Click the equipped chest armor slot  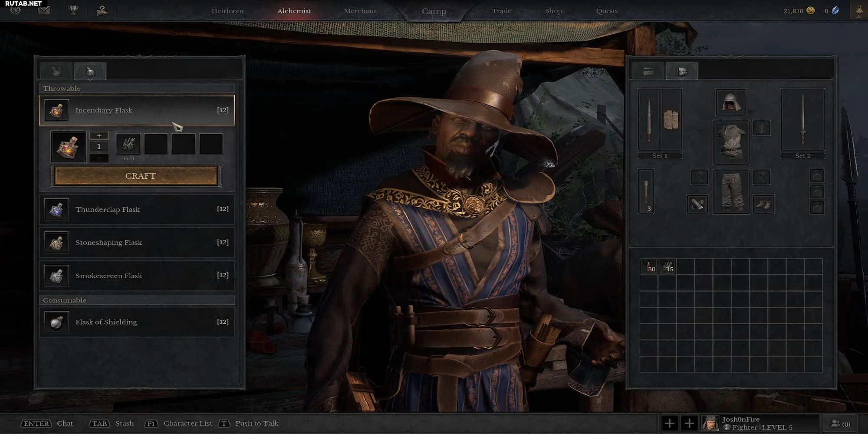(x=731, y=142)
